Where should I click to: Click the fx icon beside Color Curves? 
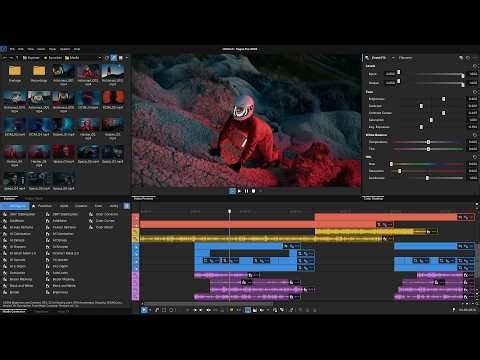click(x=91, y=221)
